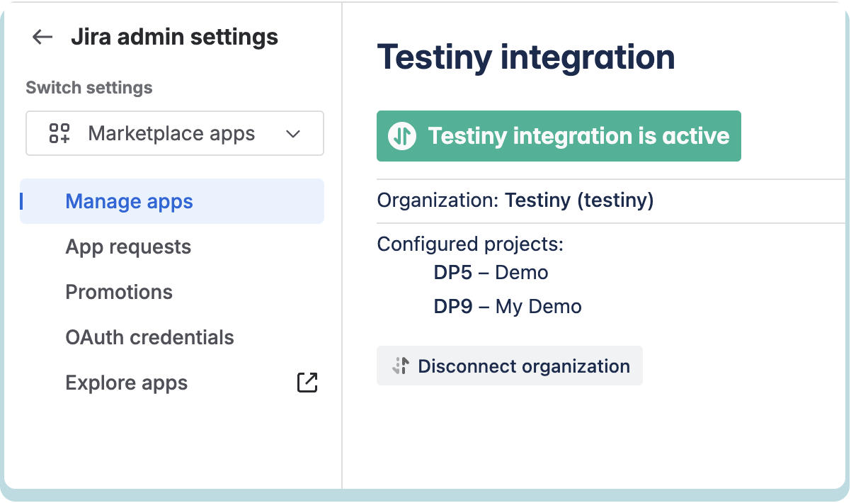Click the Switch settings section label
Image resolution: width=868 pixels, height=503 pixels.
click(x=88, y=87)
